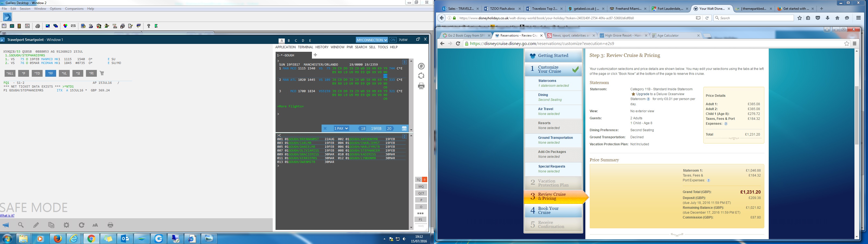
Task: Open the gear settings icon in Smartpoint bottom bar
Action: tap(66, 225)
